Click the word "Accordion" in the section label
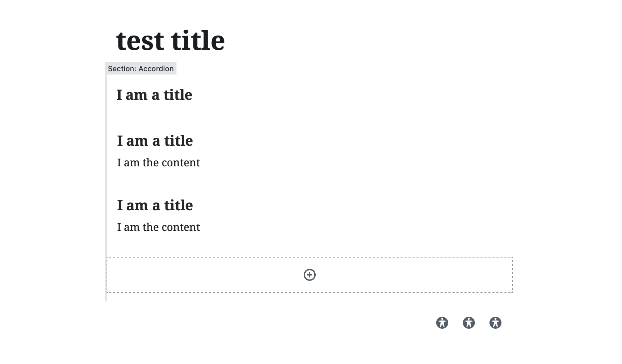Viewport: 622px width, 364px height. [156, 69]
